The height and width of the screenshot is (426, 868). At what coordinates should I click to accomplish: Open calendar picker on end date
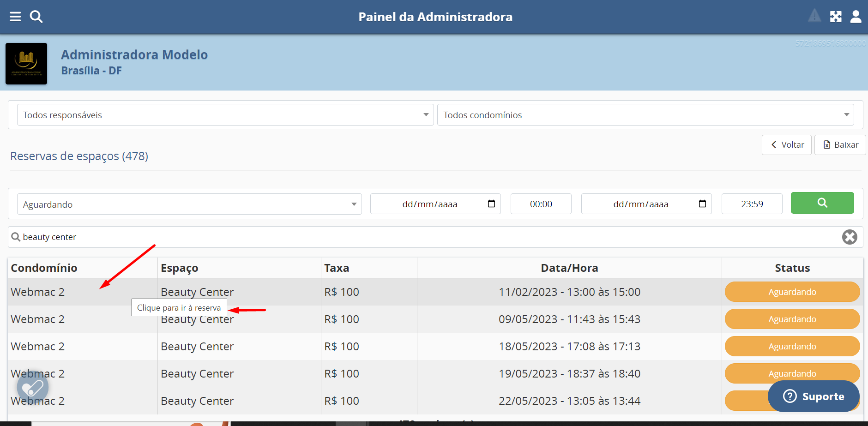click(x=702, y=204)
